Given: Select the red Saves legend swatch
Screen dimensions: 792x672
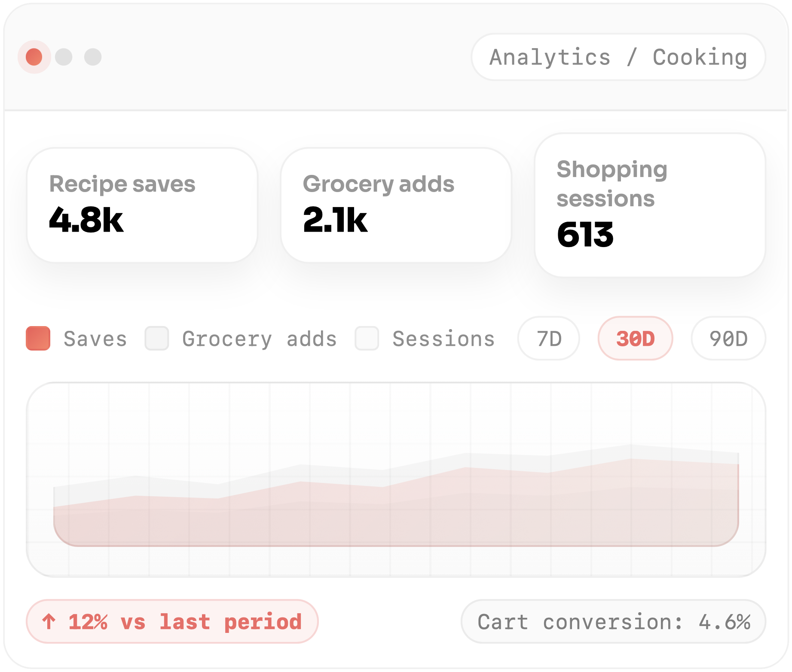Looking at the screenshot, I should (x=39, y=339).
